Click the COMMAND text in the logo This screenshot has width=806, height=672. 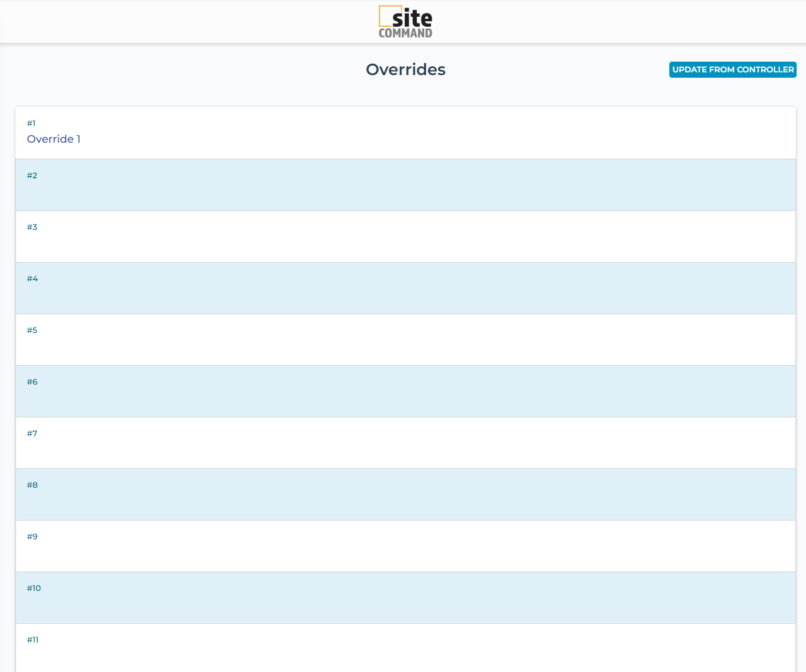(405, 33)
